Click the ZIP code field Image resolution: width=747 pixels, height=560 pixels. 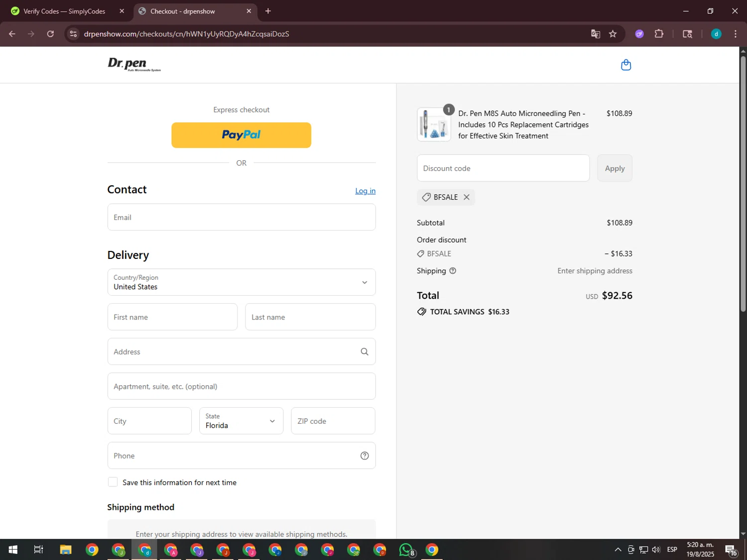(333, 421)
